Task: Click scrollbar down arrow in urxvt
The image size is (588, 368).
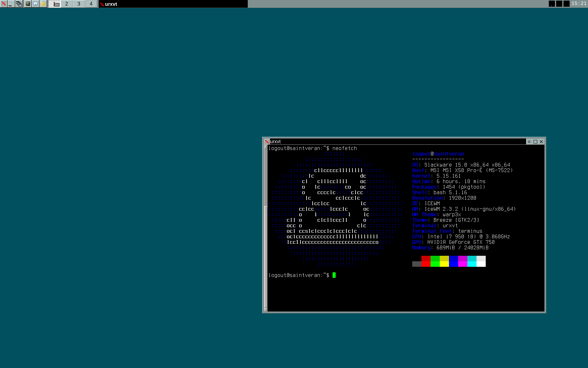Action: click(x=266, y=310)
